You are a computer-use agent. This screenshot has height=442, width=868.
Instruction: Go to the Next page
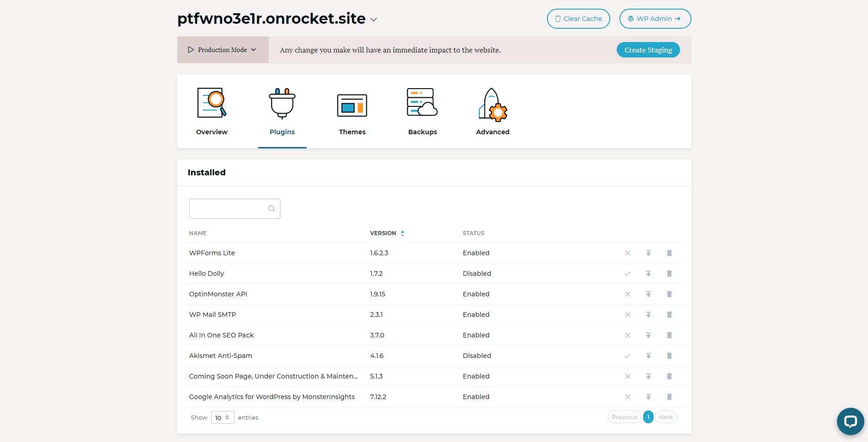coord(666,417)
